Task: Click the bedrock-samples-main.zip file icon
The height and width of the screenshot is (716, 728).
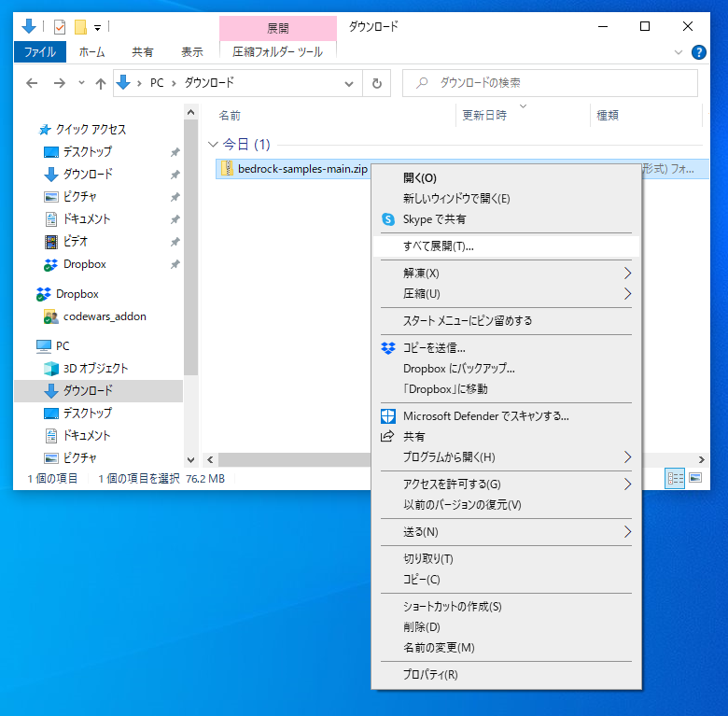Action: tap(227, 168)
